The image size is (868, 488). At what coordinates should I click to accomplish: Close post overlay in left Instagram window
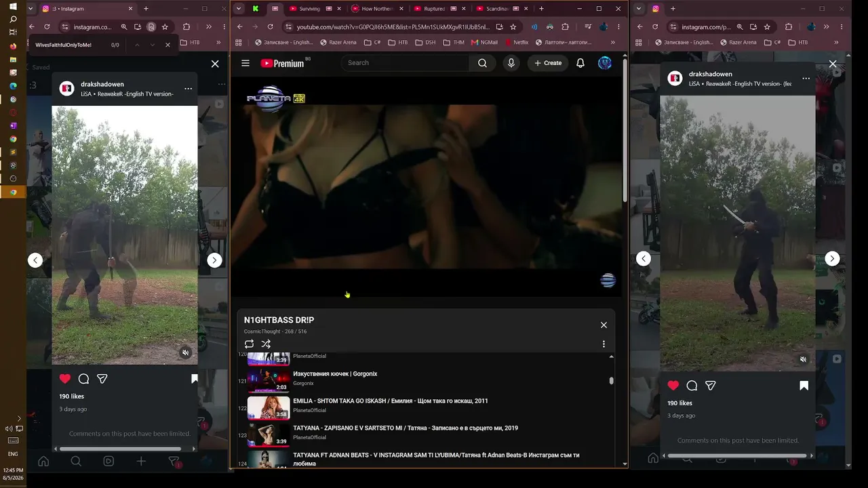point(215,64)
